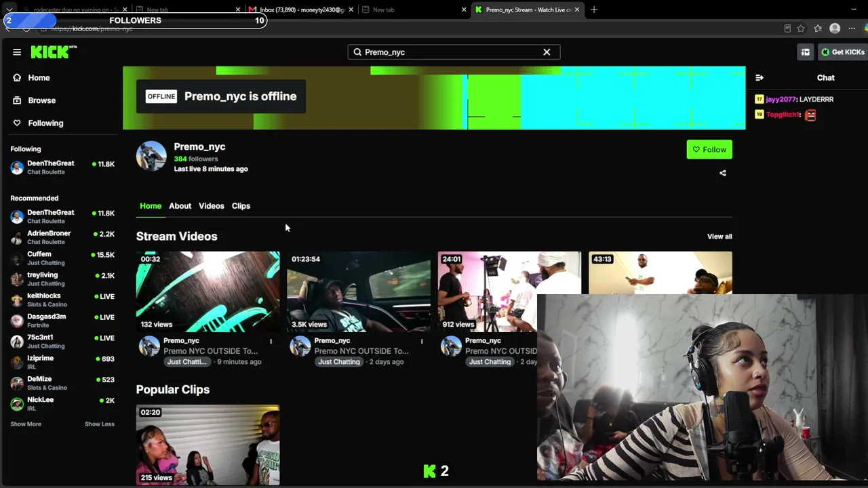The image size is (868, 488).
Task: Select DeMize's avatar in Recommended
Action: [x=17, y=383]
